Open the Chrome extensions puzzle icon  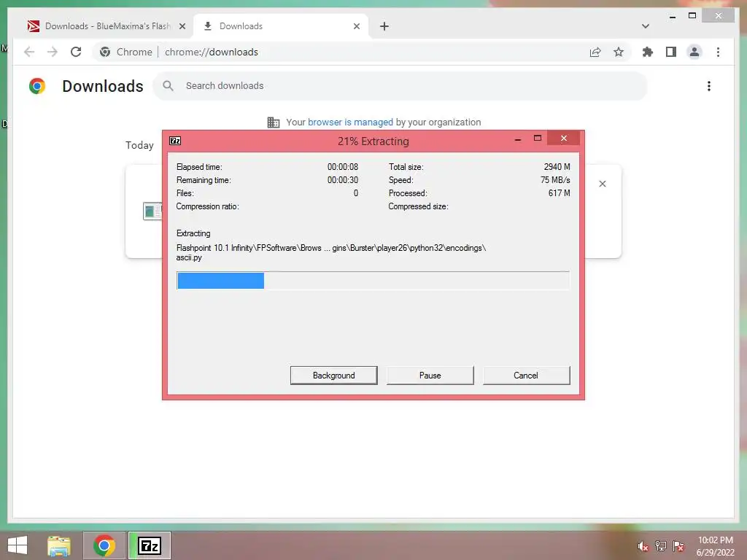click(x=648, y=52)
